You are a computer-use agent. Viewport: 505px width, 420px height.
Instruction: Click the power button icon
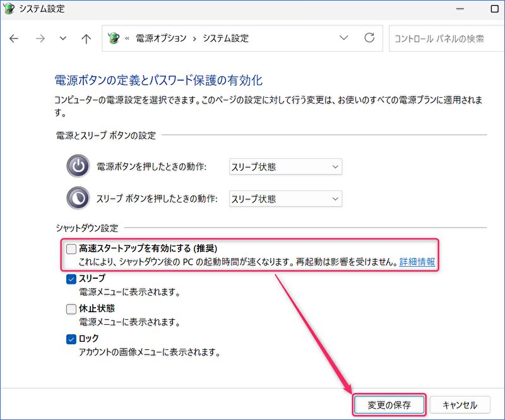click(x=78, y=166)
